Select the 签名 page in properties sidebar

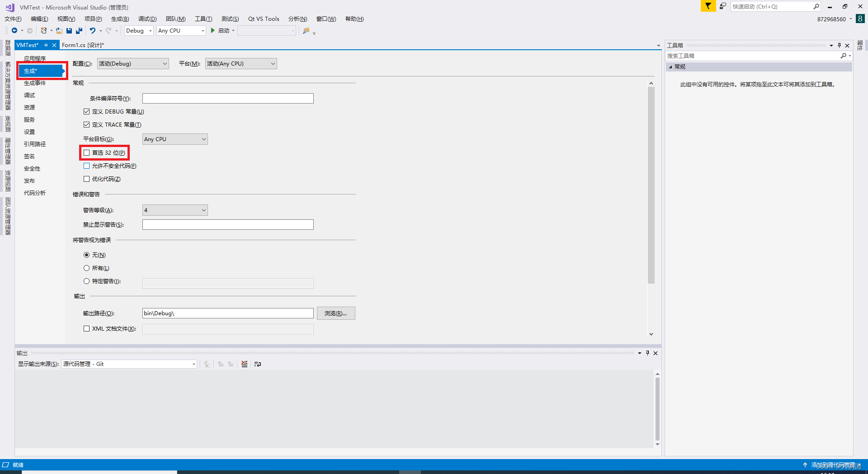[29, 156]
